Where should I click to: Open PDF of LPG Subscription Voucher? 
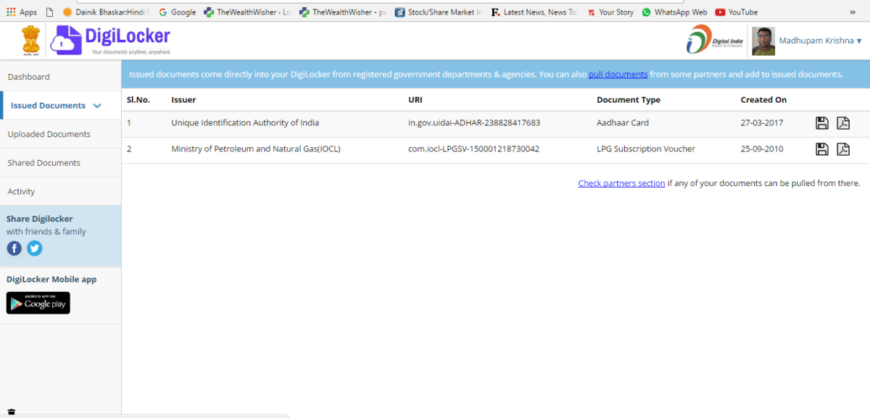[843, 149]
